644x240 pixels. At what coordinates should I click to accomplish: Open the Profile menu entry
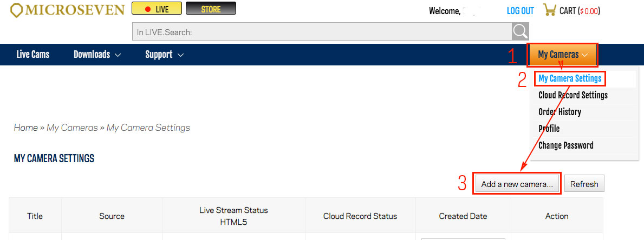coord(549,129)
